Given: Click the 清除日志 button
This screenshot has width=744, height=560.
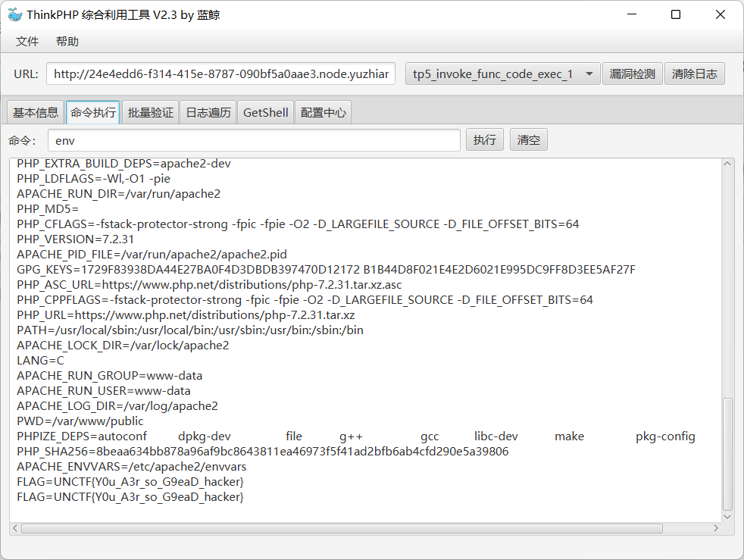Looking at the screenshot, I should coord(695,74).
